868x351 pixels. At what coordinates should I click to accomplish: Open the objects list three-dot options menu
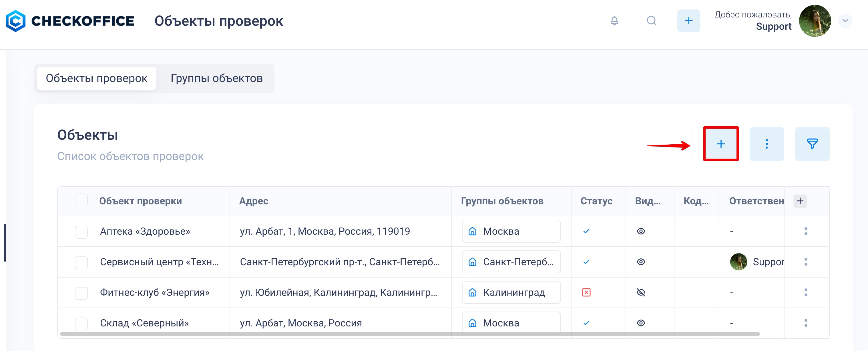pos(766,144)
